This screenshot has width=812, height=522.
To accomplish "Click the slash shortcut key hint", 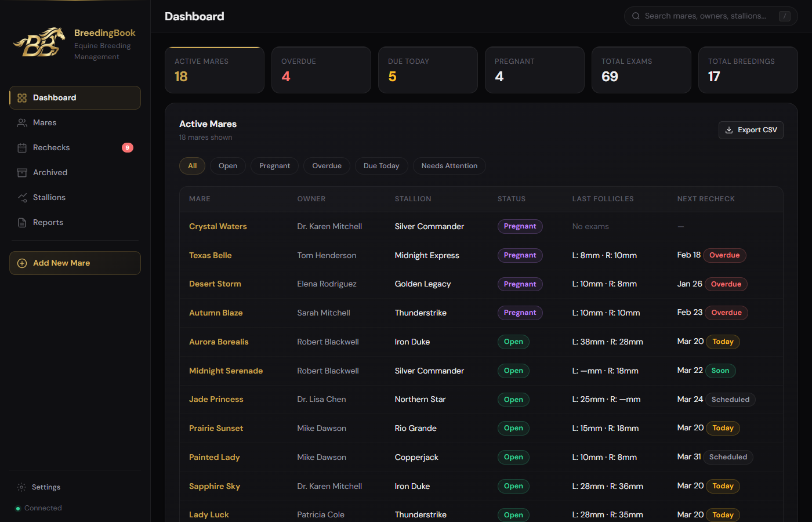I will 785,16.
